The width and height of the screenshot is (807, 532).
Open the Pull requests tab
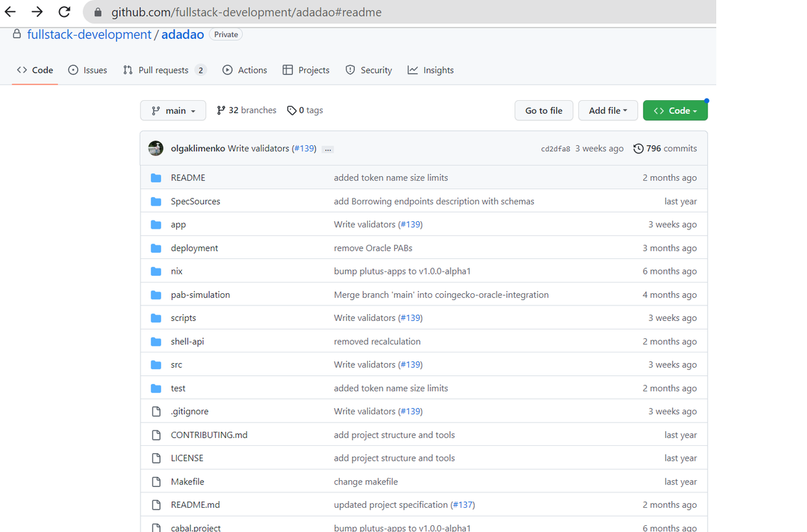[x=164, y=70]
